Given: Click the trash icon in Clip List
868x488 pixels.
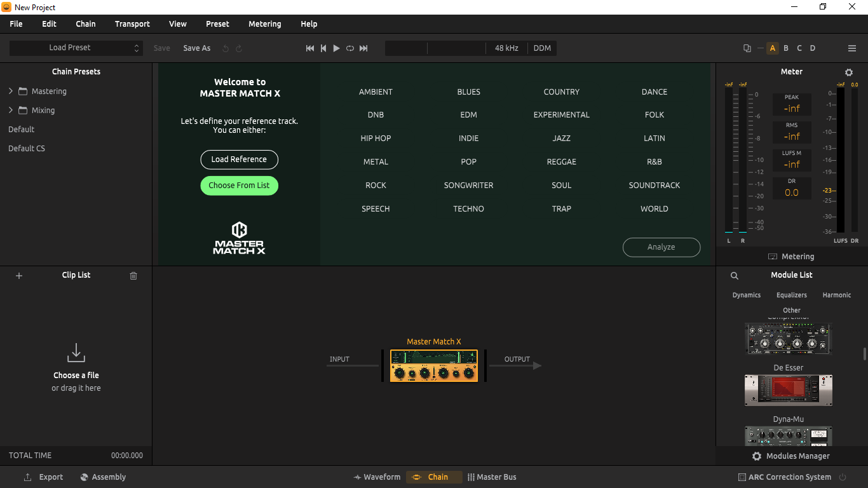Looking at the screenshot, I should pos(133,276).
